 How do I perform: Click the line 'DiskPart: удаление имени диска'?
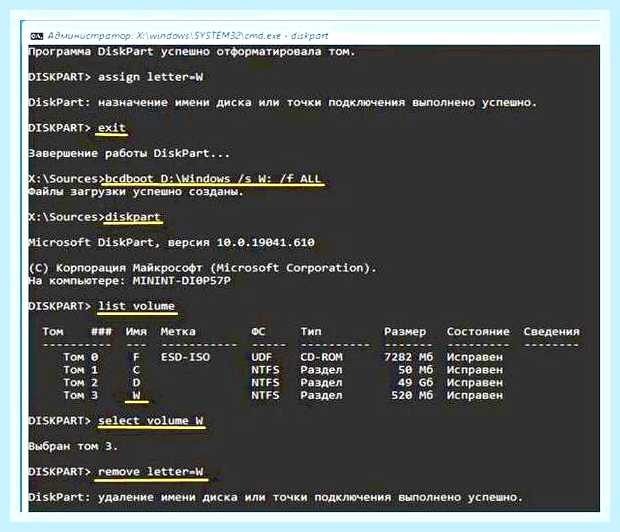[276, 497]
